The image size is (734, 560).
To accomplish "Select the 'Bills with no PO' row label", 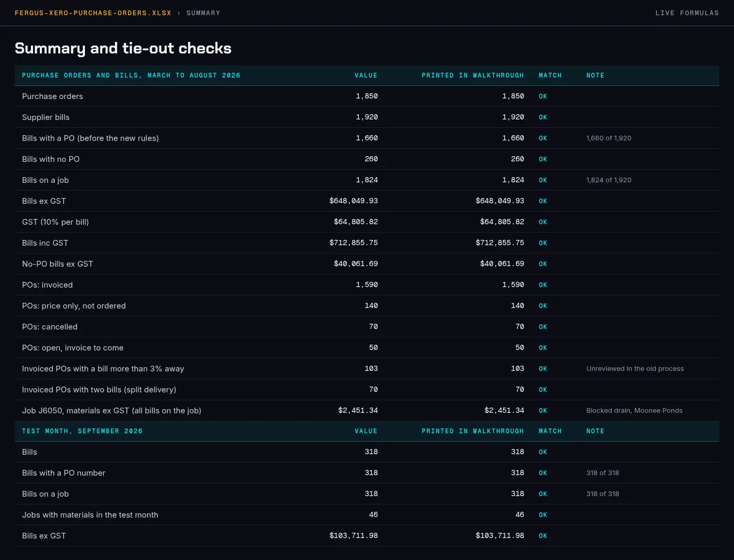I will [x=51, y=159].
